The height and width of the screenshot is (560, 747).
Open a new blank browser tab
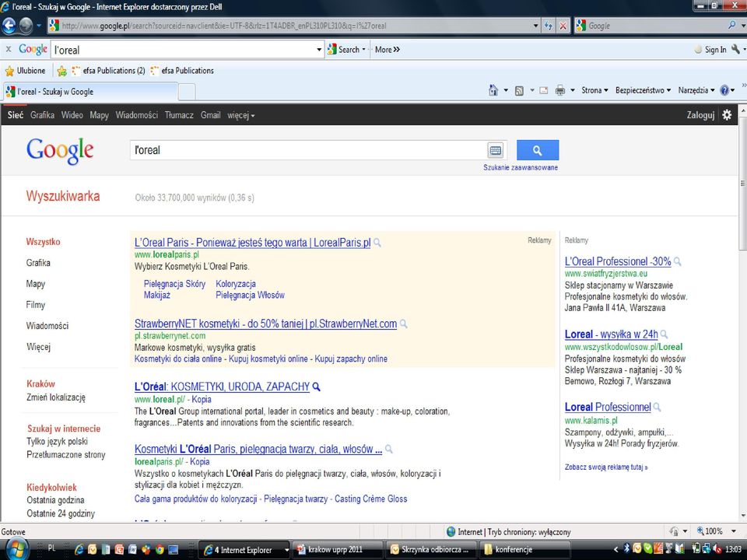tap(187, 92)
